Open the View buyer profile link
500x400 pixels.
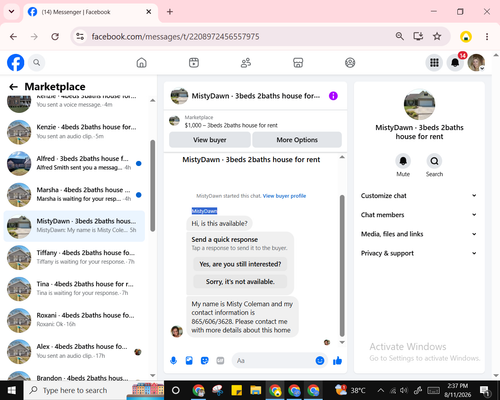284,196
